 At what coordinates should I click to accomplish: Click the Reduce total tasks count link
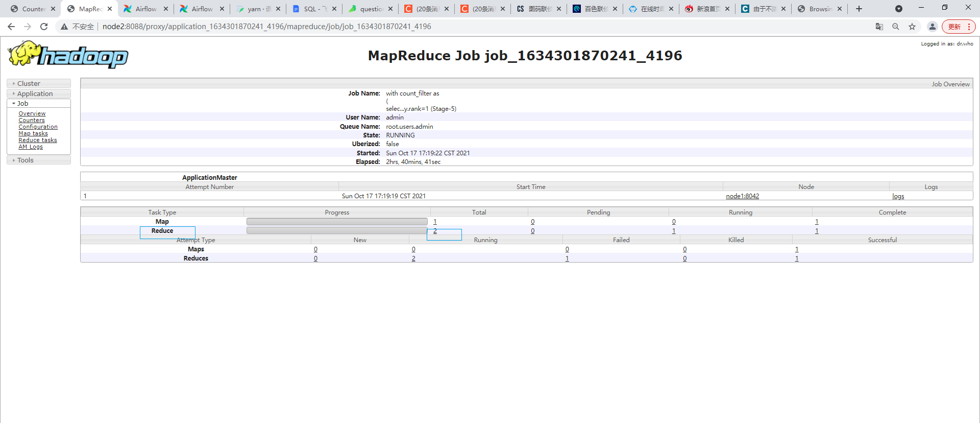point(435,231)
